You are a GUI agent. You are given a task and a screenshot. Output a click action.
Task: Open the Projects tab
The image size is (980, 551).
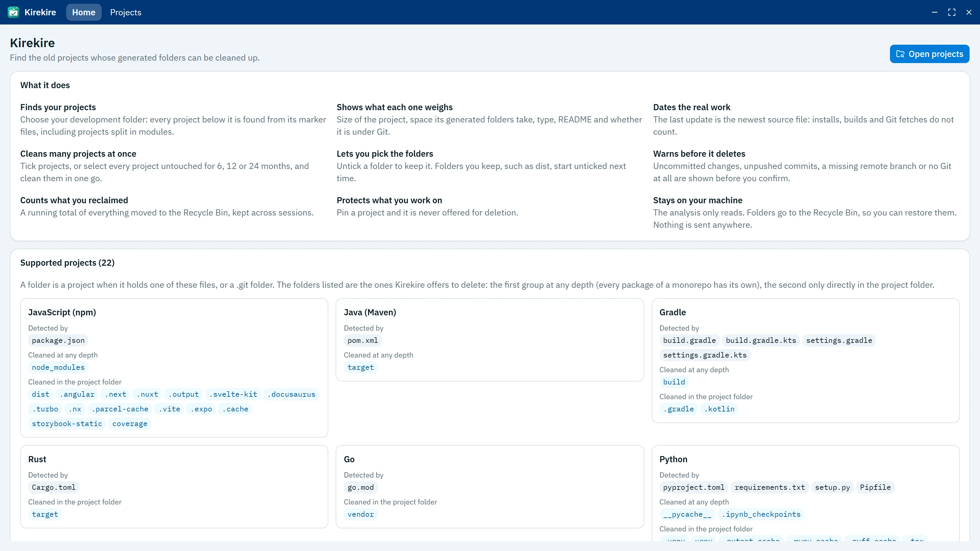click(126, 12)
